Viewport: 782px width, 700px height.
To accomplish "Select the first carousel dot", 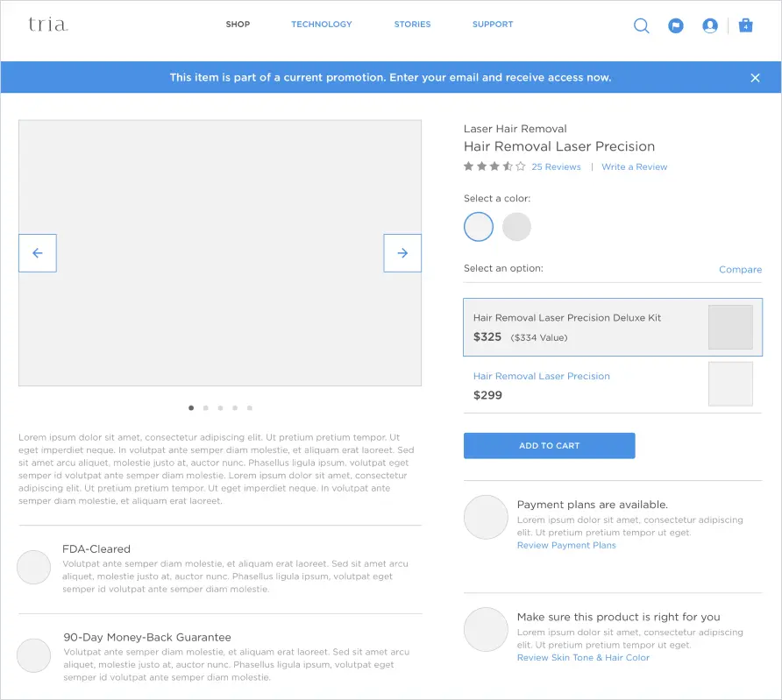I will pos(191,408).
